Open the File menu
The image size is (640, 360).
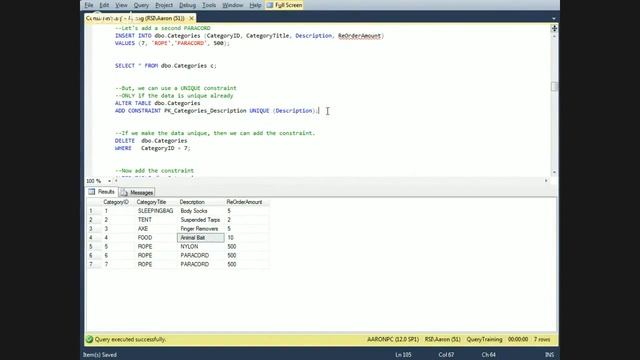coord(89,5)
